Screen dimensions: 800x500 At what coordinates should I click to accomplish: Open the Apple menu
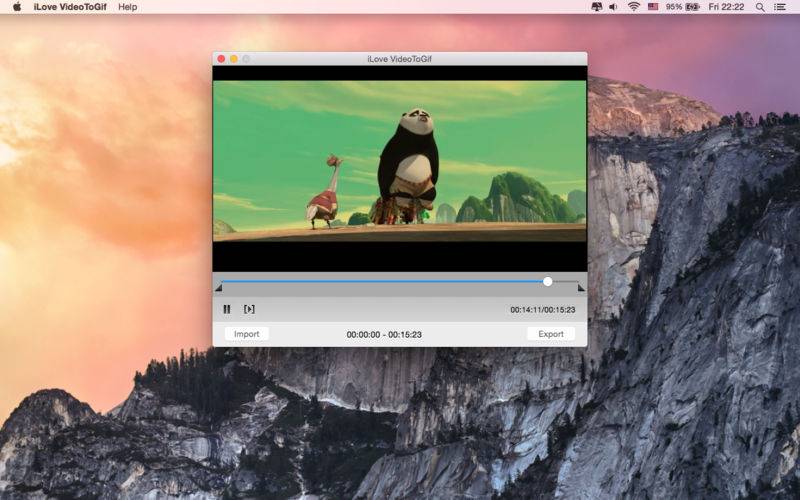[17, 7]
